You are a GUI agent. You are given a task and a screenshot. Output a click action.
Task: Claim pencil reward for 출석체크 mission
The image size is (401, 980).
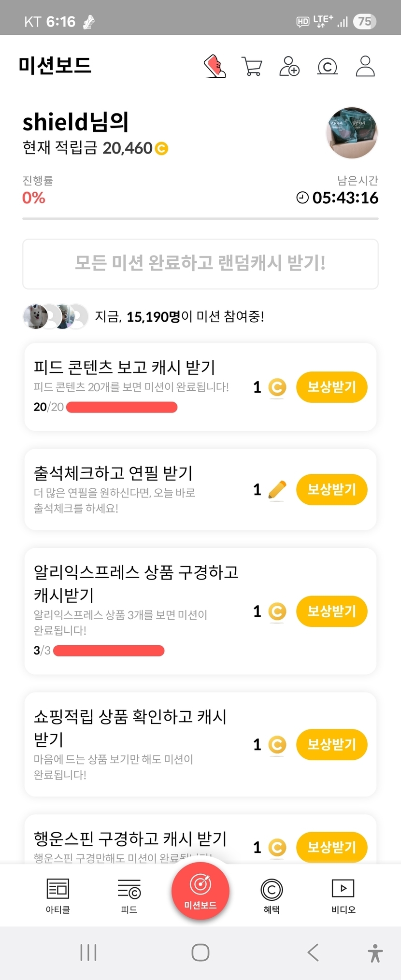tap(331, 489)
